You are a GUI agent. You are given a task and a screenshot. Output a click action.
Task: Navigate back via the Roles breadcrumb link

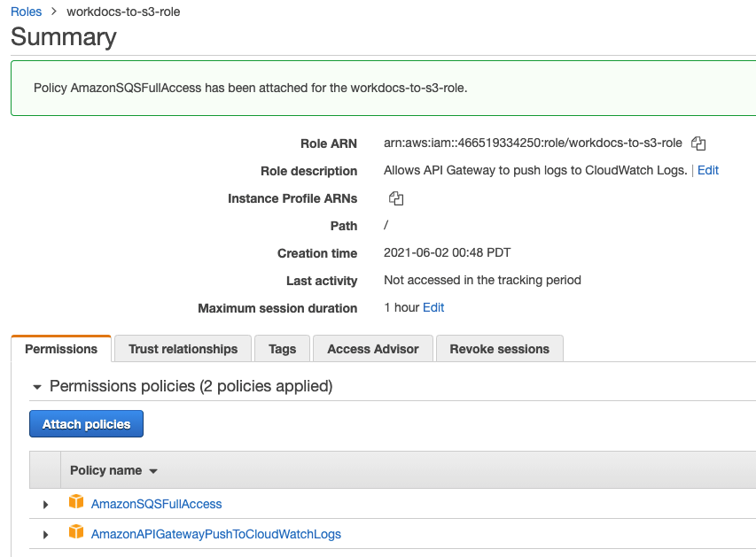26,12
